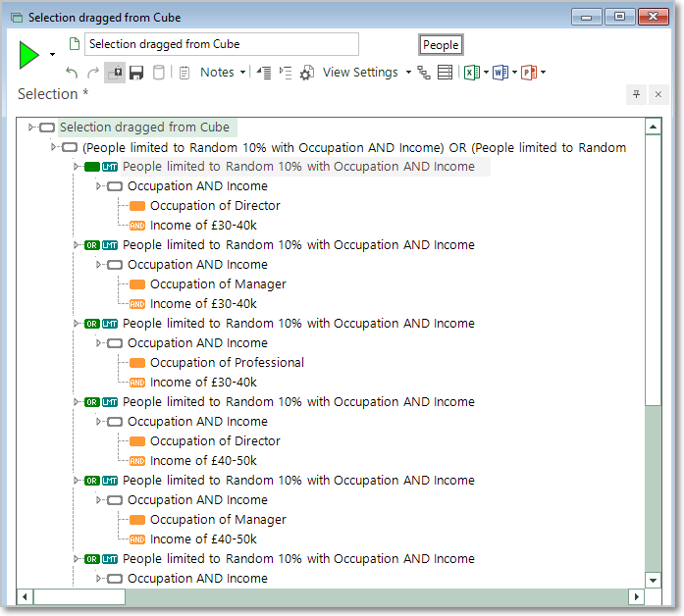Toggle AND operator on third Income of £30-40k
Viewport: 684px width, 616px height.
click(137, 383)
